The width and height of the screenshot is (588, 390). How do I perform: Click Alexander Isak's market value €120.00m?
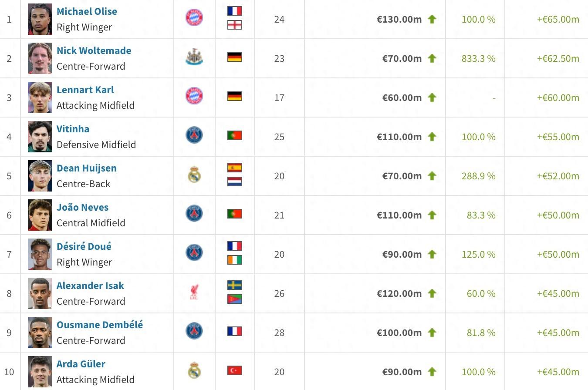(399, 293)
